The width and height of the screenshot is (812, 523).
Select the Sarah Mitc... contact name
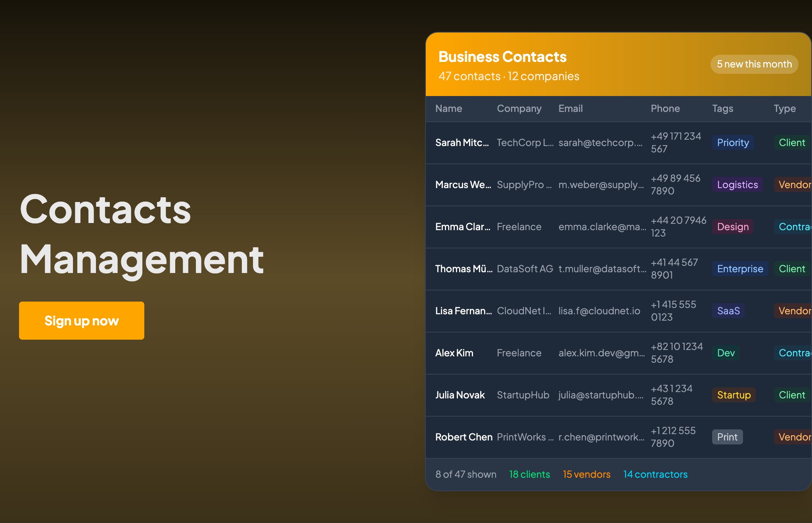click(x=462, y=142)
